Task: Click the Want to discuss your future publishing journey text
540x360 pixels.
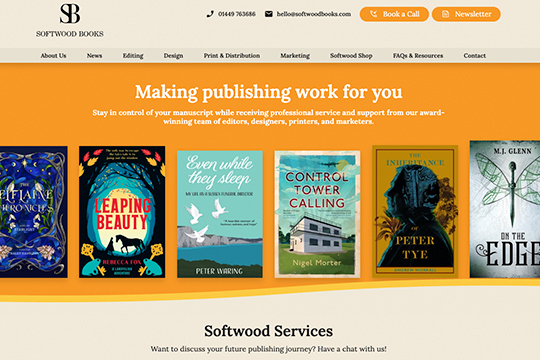Action: (x=269, y=349)
